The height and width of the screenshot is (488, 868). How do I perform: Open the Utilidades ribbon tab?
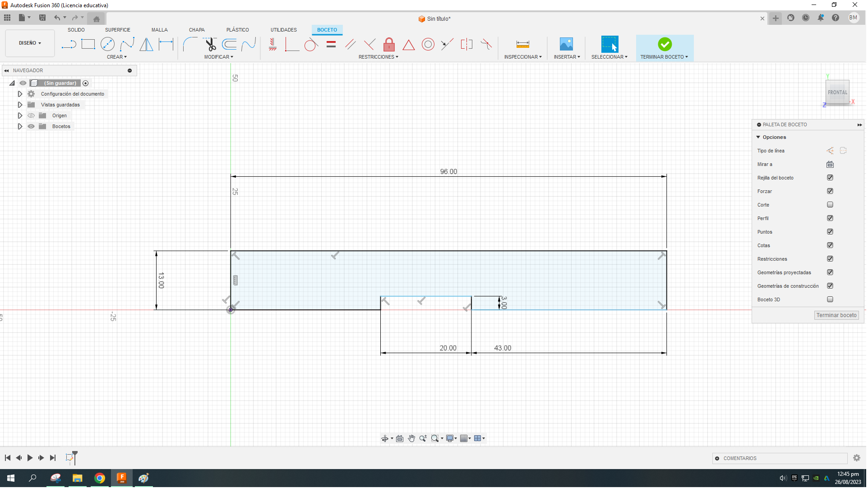[x=283, y=30]
